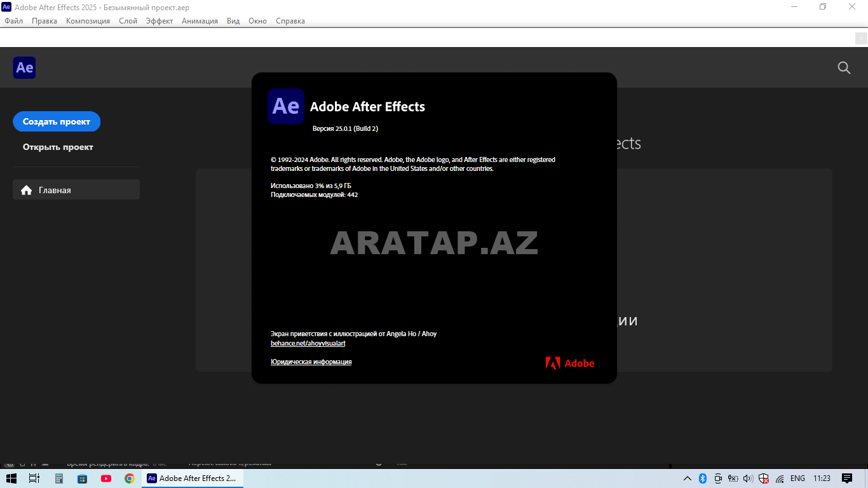Image resolution: width=868 pixels, height=488 pixels.
Task: Open the notification center icon
Action: [846, 478]
